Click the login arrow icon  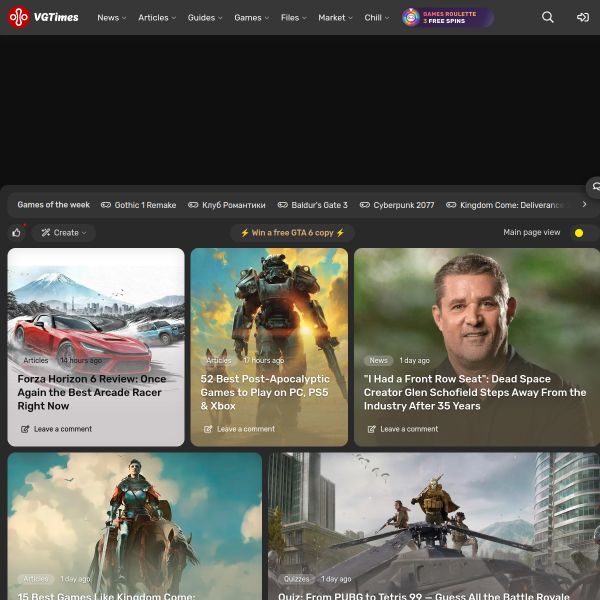(x=583, y=17)
